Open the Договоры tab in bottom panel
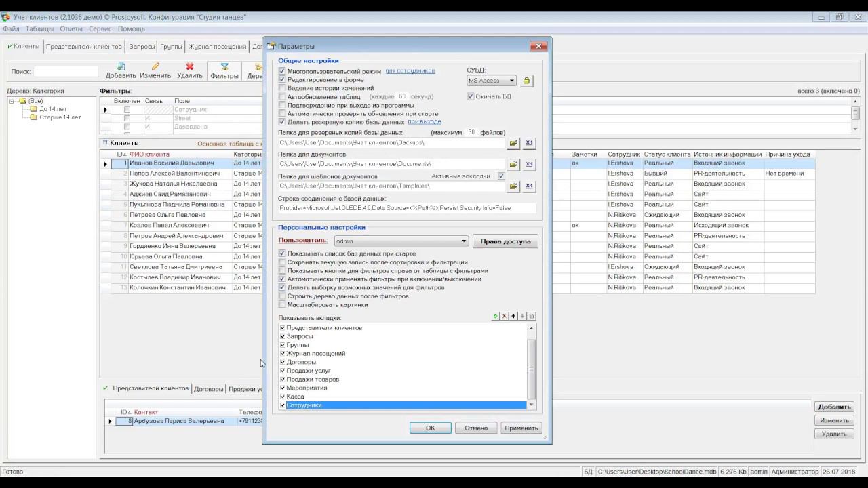 pyautogui.click(x=208, y=389)
